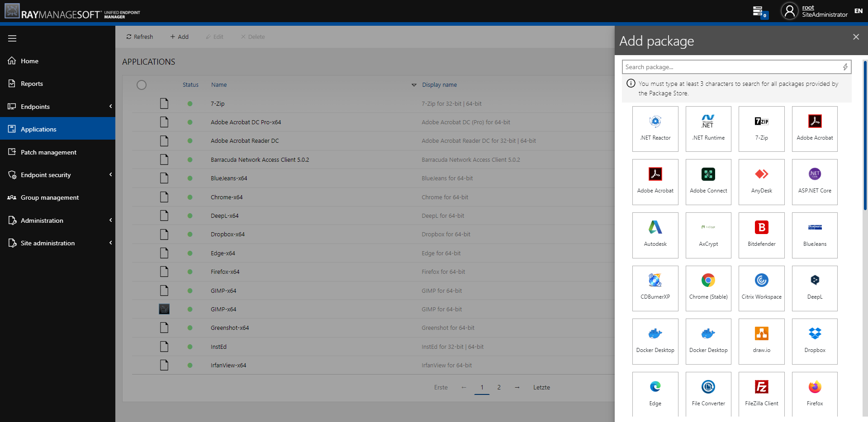Expand the Site administration submenu chevron
Viewport: 868px width, 422px height.
pyautogui.click(x=110, y=243)
